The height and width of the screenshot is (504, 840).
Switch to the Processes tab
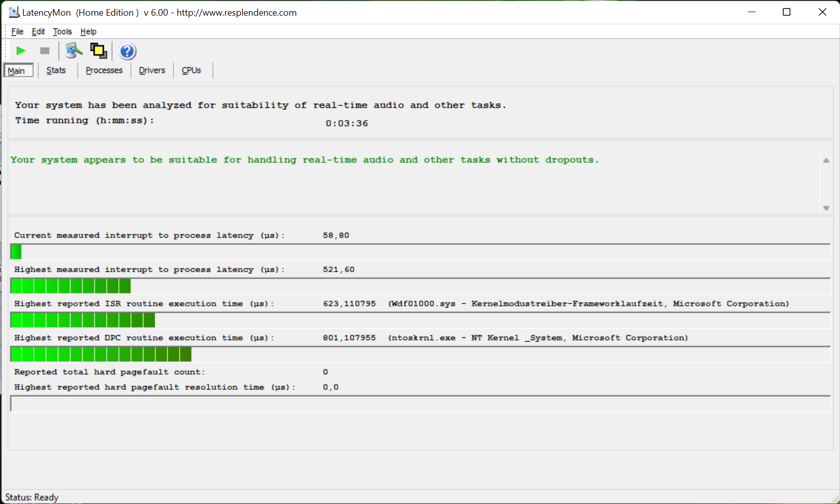click(x=104, y=70)
